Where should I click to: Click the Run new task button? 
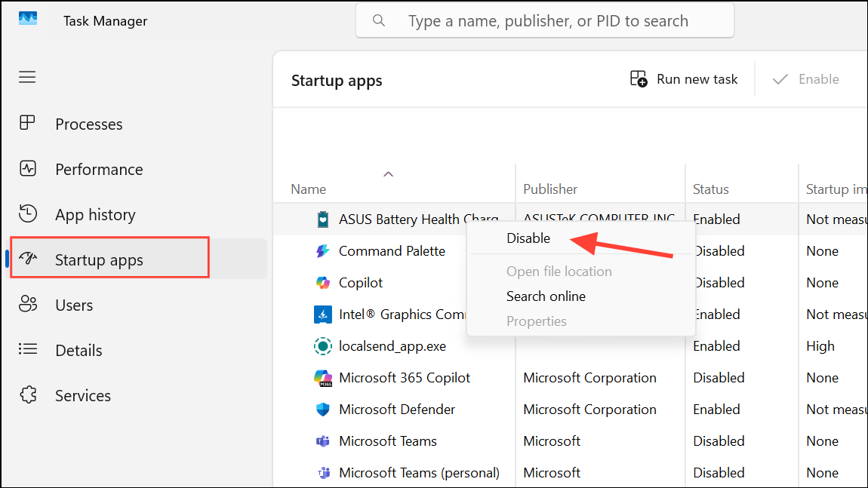coord(684,78)
